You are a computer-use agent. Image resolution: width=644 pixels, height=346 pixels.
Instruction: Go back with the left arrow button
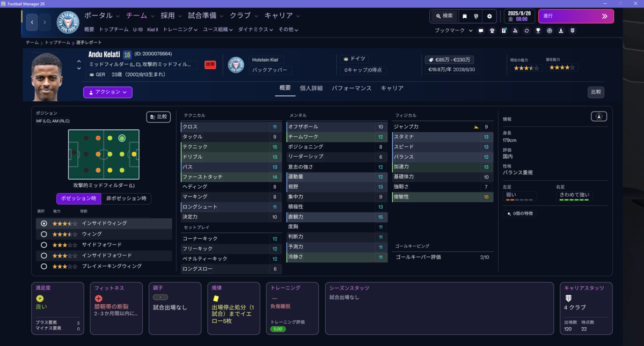point(32,22)
